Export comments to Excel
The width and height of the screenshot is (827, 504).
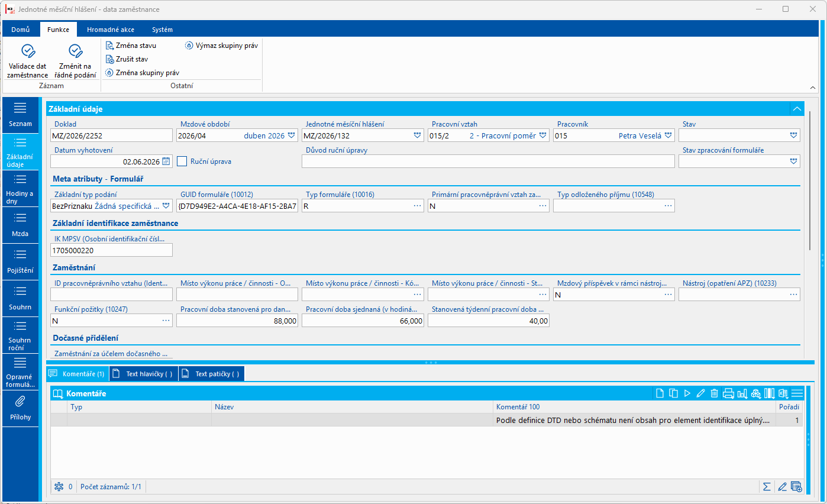[x=783, y=393]
